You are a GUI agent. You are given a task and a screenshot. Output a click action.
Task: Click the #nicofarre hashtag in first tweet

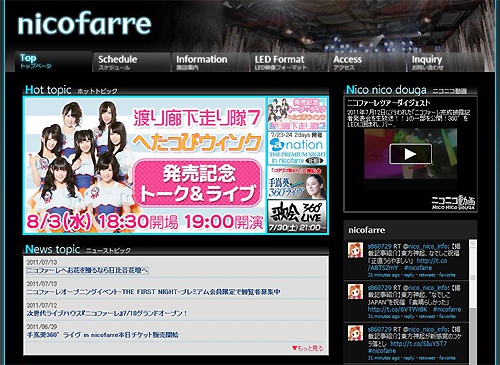(418, 268)
